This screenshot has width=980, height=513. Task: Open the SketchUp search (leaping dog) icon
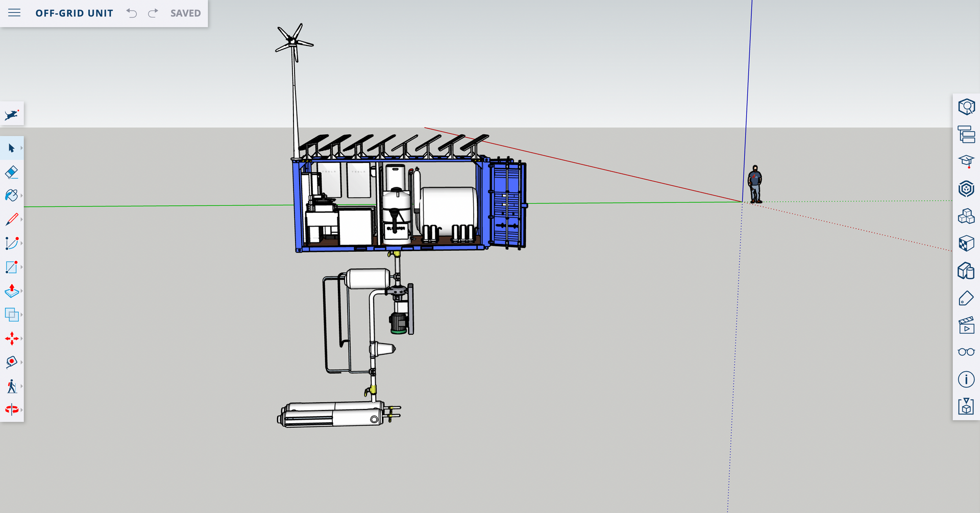[12, 114]
